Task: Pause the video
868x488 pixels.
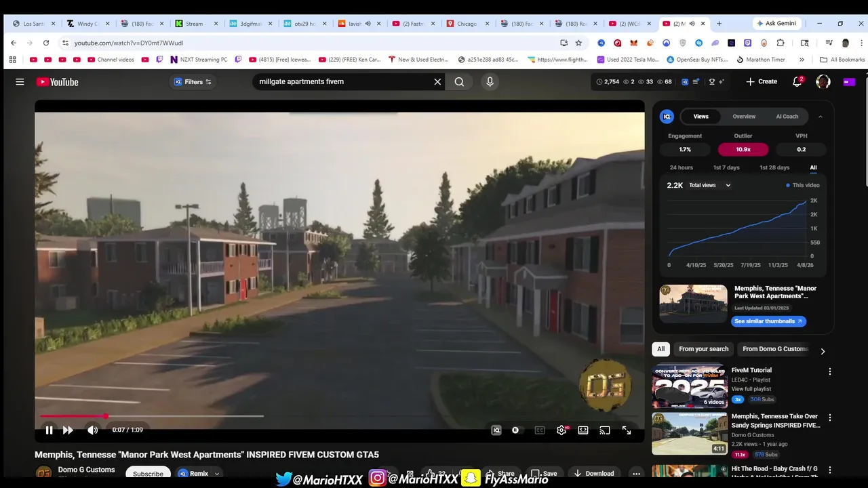Action: pos(49,430)
